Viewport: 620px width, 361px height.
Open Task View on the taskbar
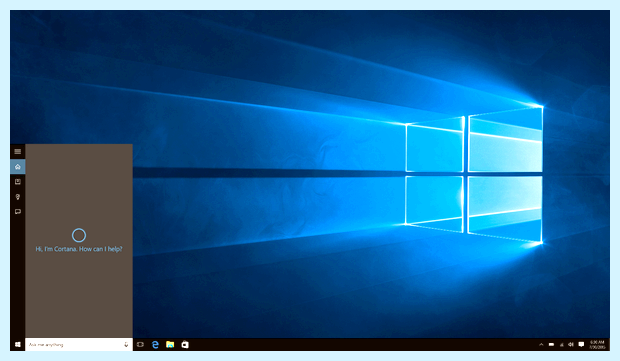[140, 344]
